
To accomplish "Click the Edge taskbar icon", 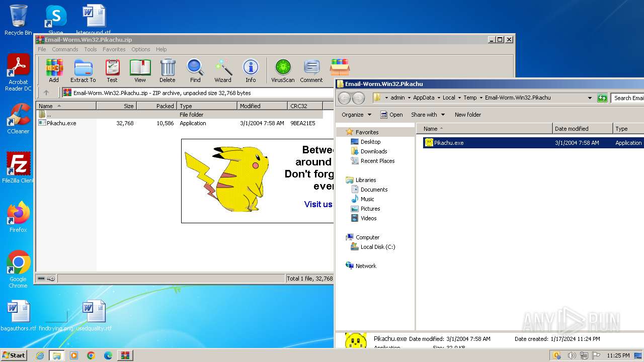I will pos(108,355).
